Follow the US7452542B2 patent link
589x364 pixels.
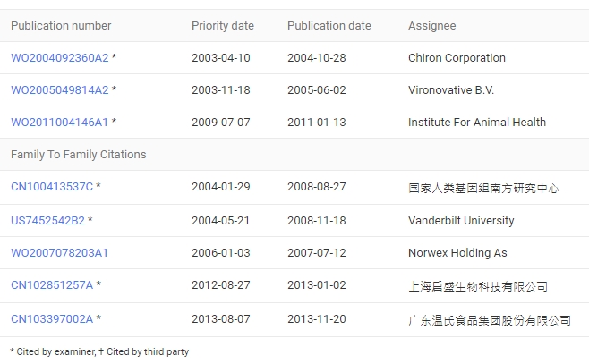(x=47, y=221)
